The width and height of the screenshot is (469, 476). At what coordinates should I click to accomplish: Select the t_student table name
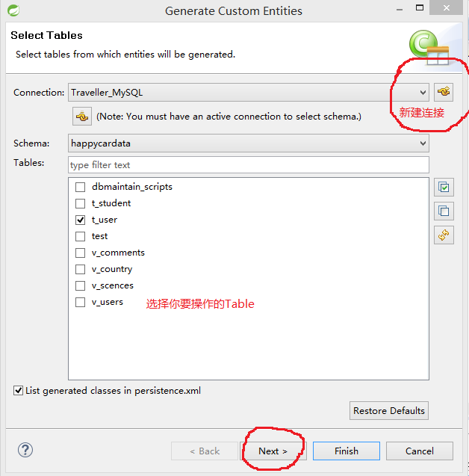(111, 203)
